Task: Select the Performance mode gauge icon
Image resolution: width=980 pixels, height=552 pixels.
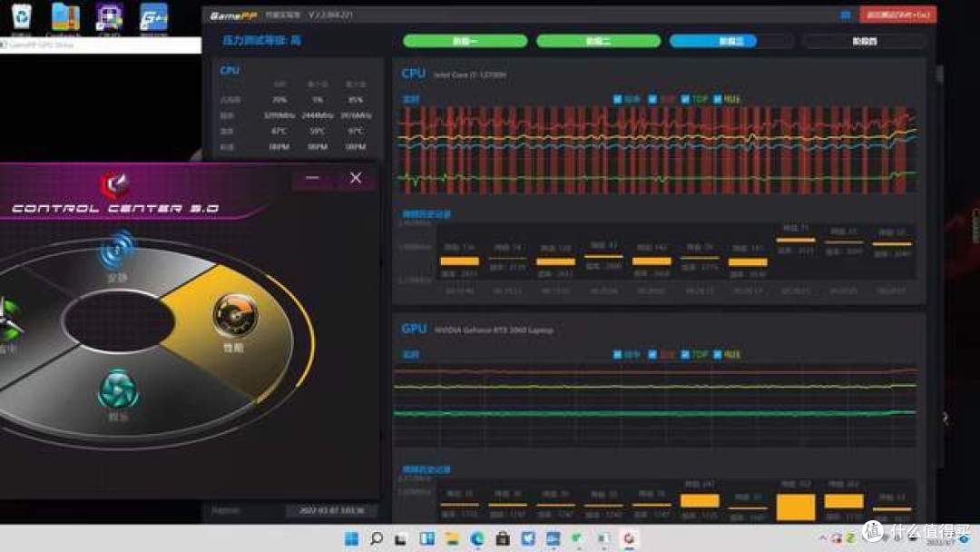Action: point(229,314)
